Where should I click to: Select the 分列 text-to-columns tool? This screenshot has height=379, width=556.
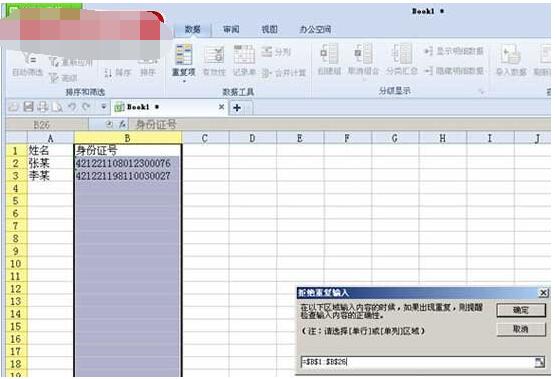pyautogui.click(x=276, y=52)
